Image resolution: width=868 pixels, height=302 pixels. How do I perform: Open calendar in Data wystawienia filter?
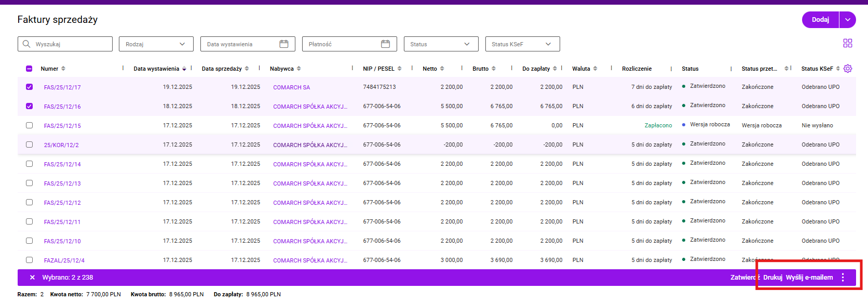283,44
